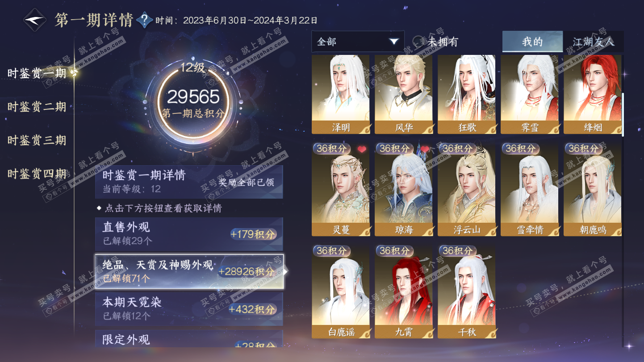This screenshot has height=362, width=644.
Task: Click the back arrow icon beside 第一期详情
Action: [x=35, y=20]
